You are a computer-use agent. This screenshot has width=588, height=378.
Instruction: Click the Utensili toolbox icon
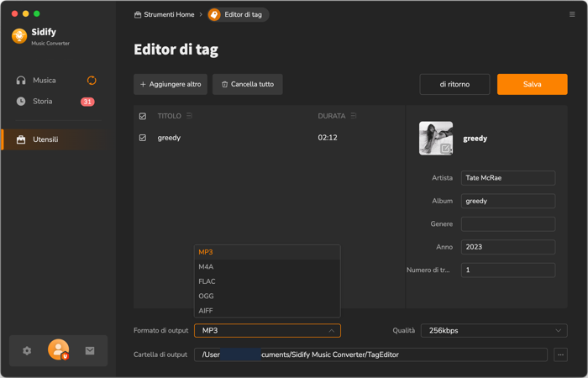(21, 139)
